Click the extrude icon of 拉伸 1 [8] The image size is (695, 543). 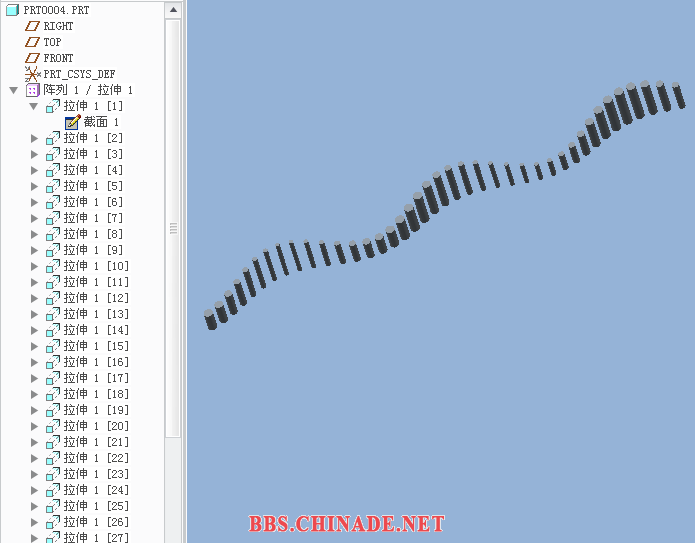[x=53, y=234]
